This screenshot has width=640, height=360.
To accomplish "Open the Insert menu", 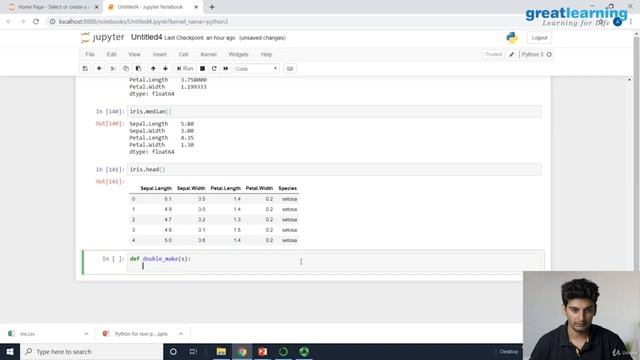I will tap(160, 54).
